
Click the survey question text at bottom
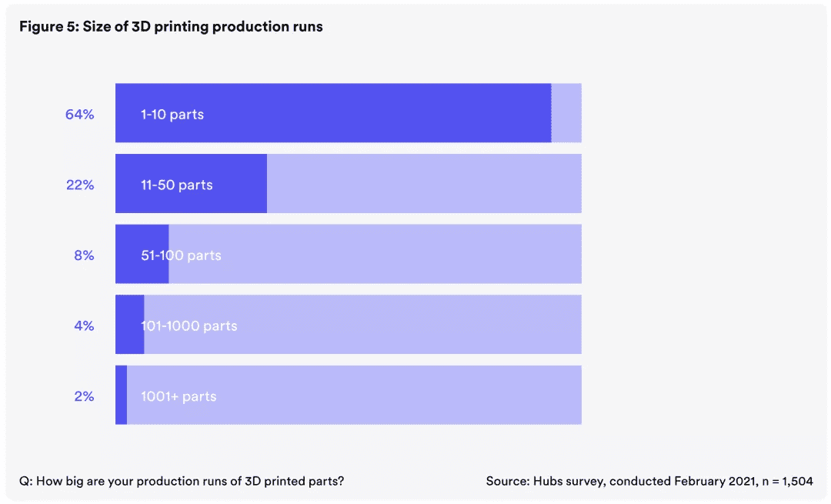182,481
